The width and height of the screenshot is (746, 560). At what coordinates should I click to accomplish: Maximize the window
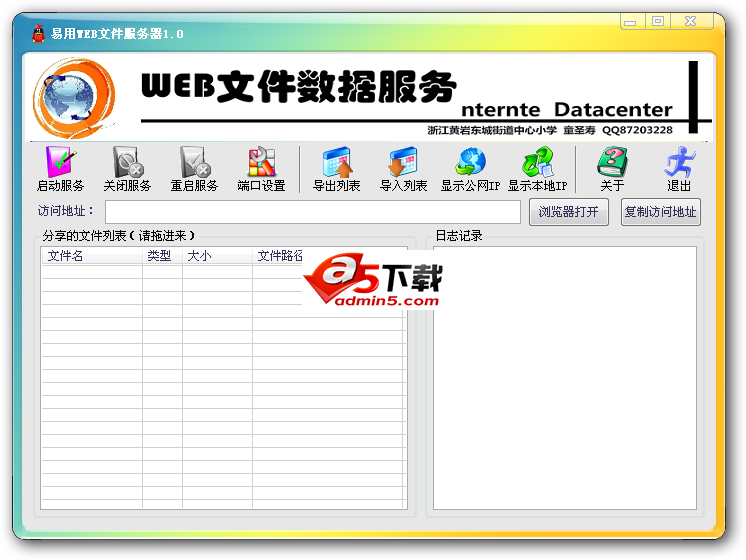click(x=658, y=21)
